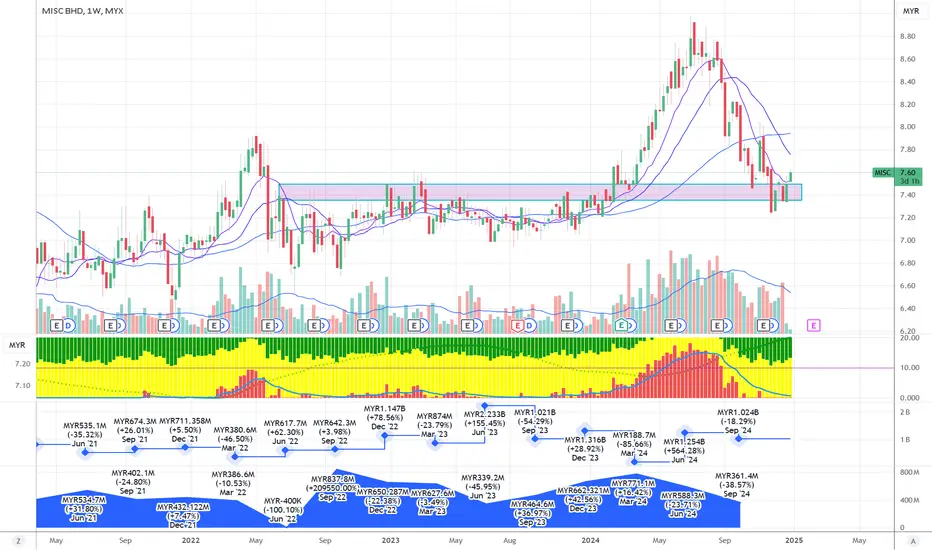Click the MYR534.7M Jun '21 data label
This screenshot has width=932, height=550.
(x=84, y=509)
